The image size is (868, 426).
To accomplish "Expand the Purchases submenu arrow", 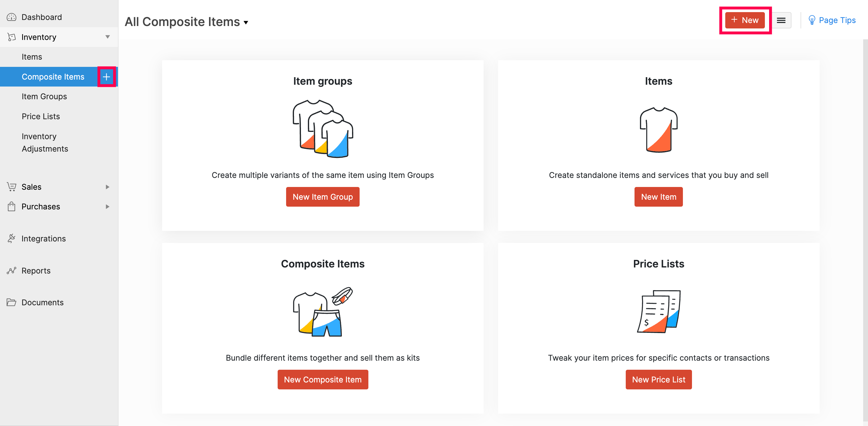I will (107, 206).
